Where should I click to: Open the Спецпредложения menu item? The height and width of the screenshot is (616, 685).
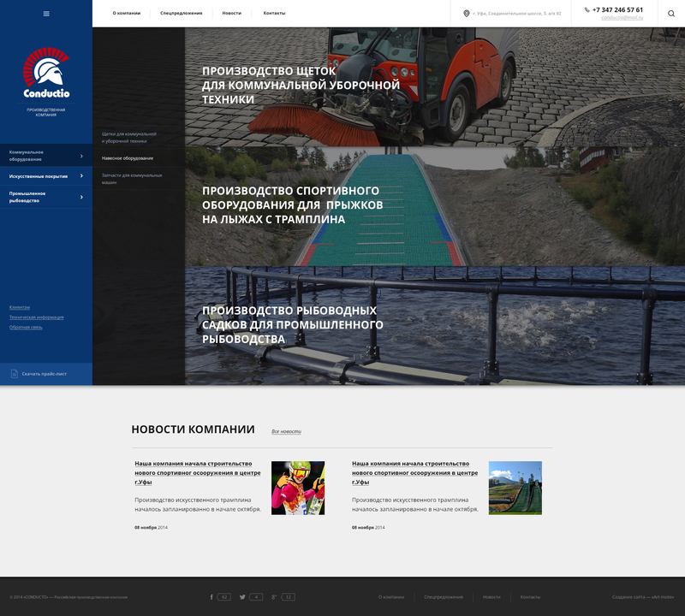[x=182, y=13]
